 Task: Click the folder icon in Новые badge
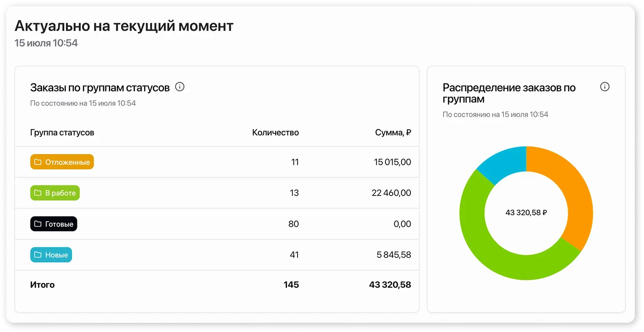point(38,254)
